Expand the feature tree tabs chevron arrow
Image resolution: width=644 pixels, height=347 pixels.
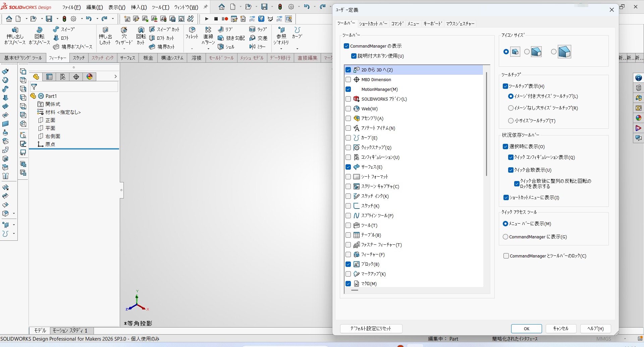115,77
